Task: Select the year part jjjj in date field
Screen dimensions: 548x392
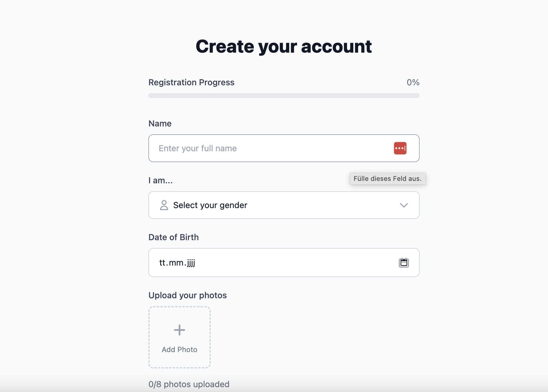Action: (191, 263)
